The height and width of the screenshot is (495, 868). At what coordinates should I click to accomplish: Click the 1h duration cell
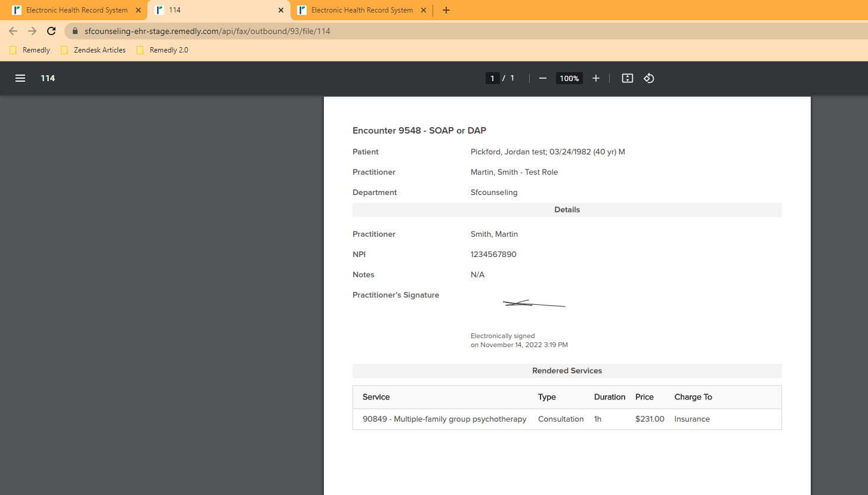[x=598, y=419]
